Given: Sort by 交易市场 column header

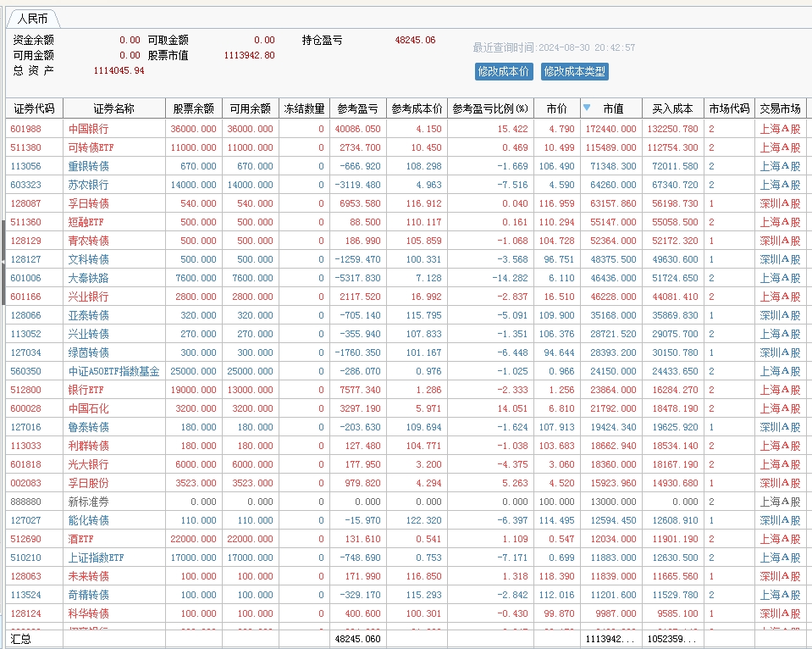Looking at the screenshot, I should tap(781, 108).
